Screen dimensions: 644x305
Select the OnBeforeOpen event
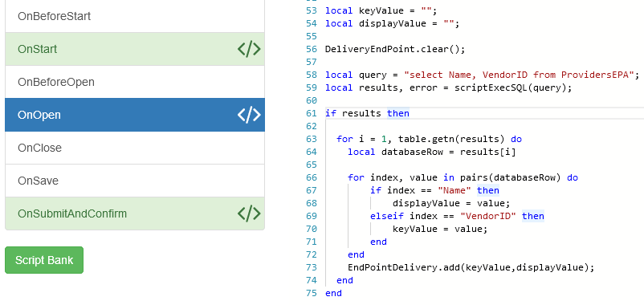click(x=135, y=82)
